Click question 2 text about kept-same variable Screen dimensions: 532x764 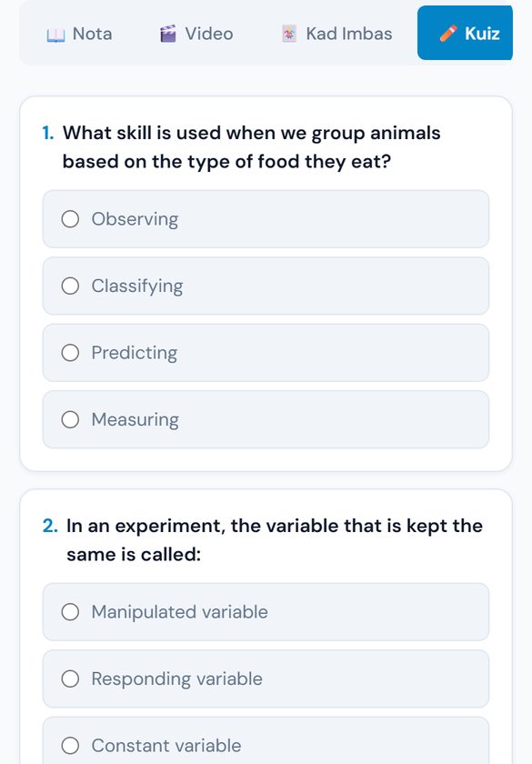click(275, 540)
